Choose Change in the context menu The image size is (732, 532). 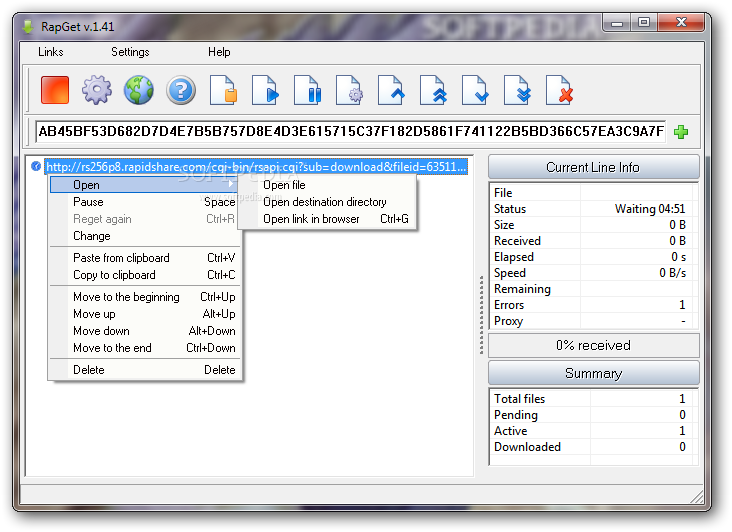click(x=144, y=236)
